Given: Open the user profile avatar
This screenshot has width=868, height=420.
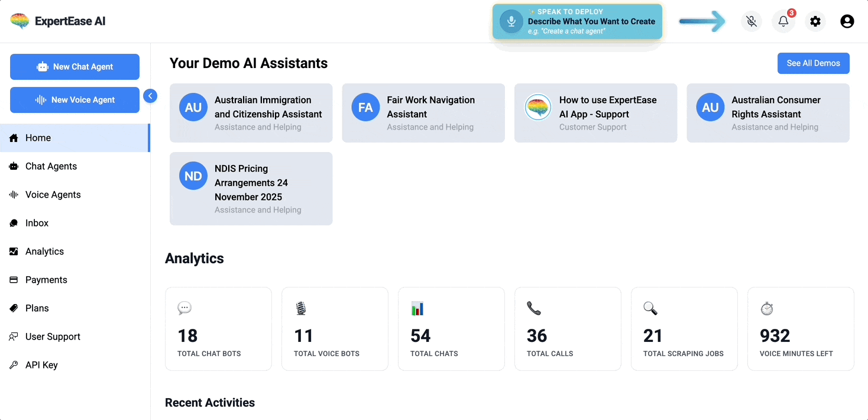Looking at the screenshot, I should [x=847, y=21].
